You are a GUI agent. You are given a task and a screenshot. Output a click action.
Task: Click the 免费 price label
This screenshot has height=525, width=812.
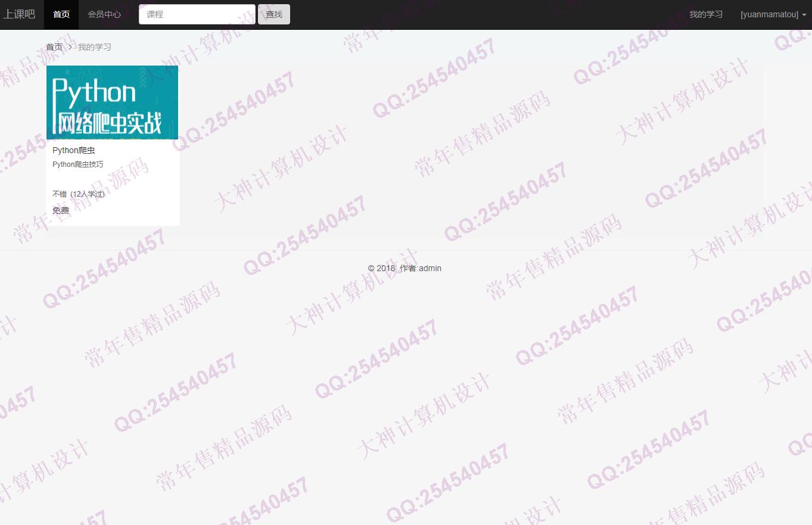61,210
